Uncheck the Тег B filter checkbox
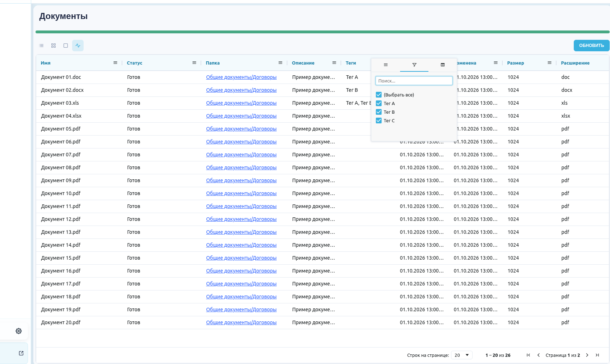Viewport: 610px width, 364px height. click(379, 112)
